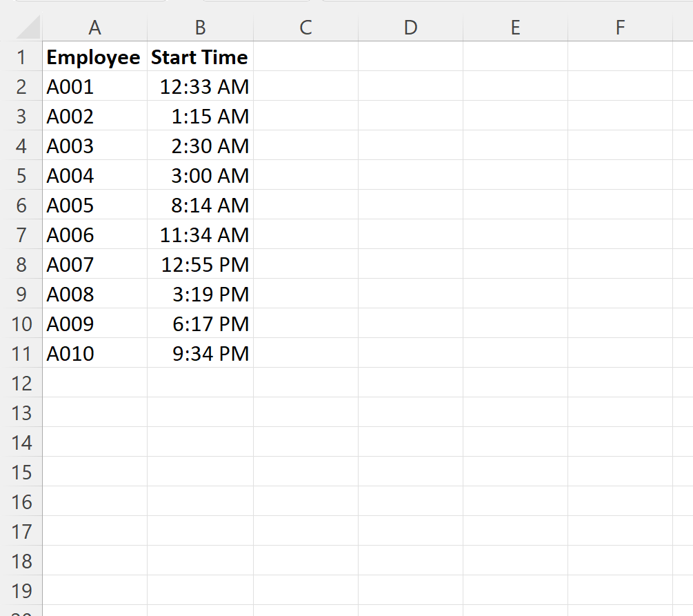
Task: Select row 11 by its row number
Action: coord(23,353)
